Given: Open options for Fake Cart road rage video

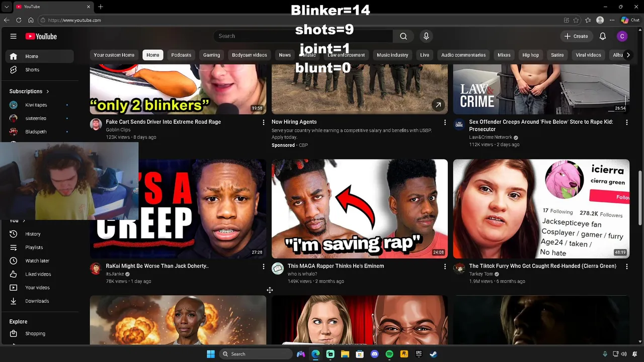Looking at the screenshot, I should click(263, 122).
